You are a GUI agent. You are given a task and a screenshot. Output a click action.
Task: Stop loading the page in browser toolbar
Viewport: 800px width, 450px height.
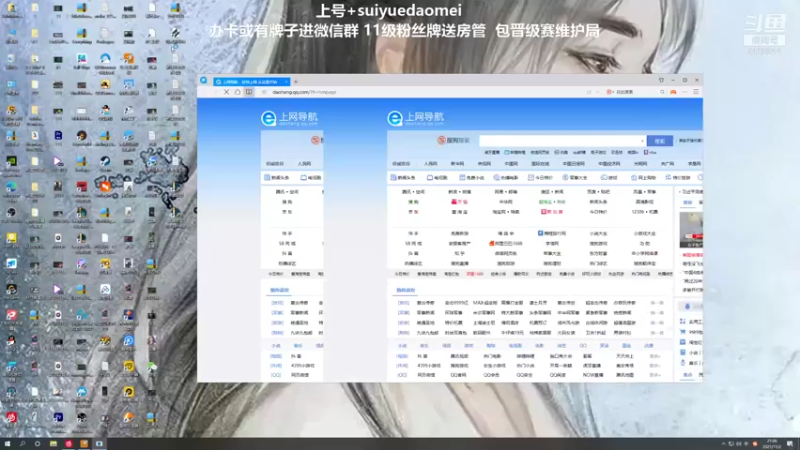(227, 92)
